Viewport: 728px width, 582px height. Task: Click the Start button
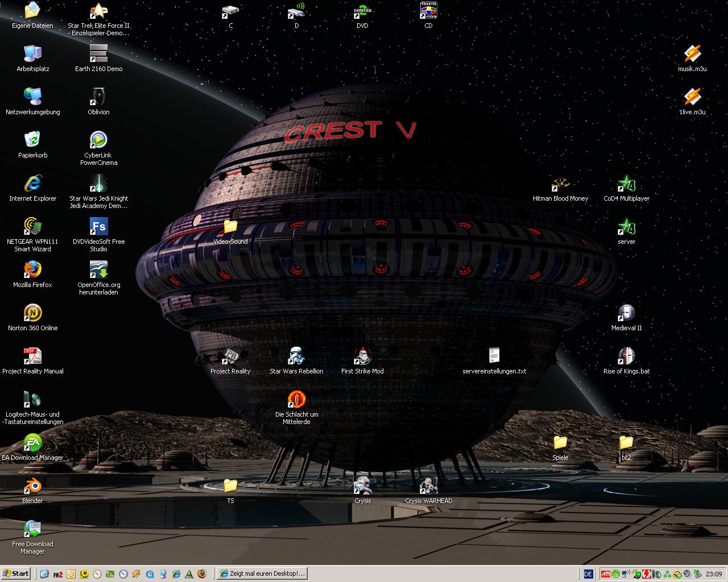pyautogui.click(x=16, y=573)
